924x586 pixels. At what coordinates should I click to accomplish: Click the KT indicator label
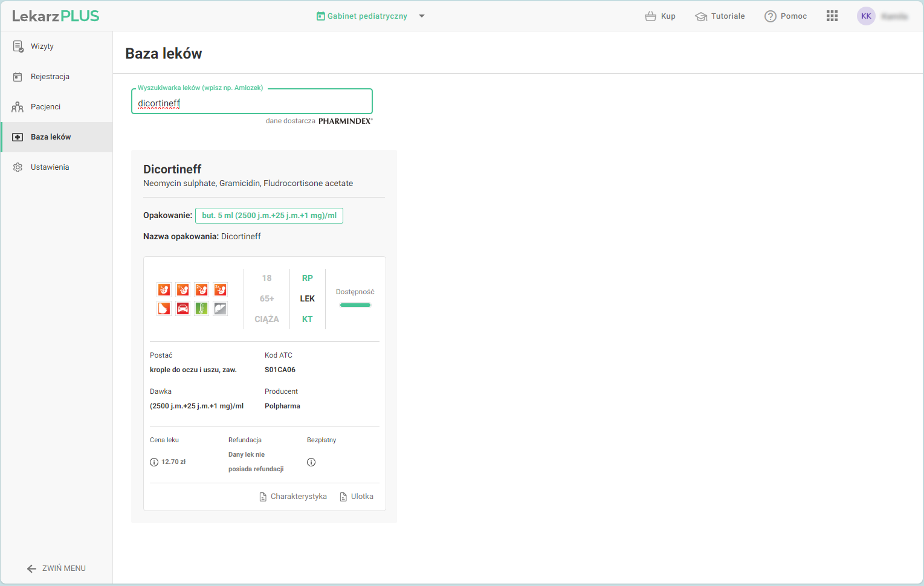click(307, 319)
